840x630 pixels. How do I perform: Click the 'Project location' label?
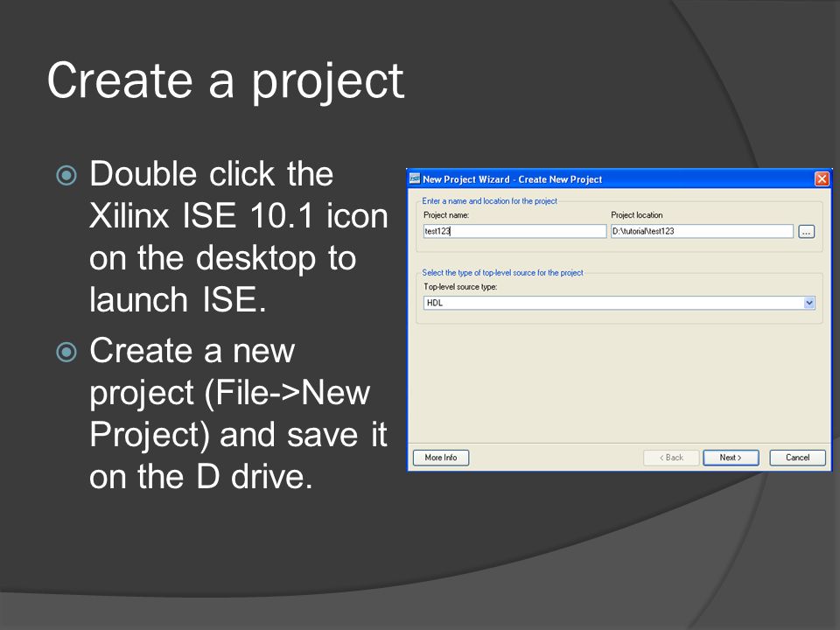[x=637, y=215]
